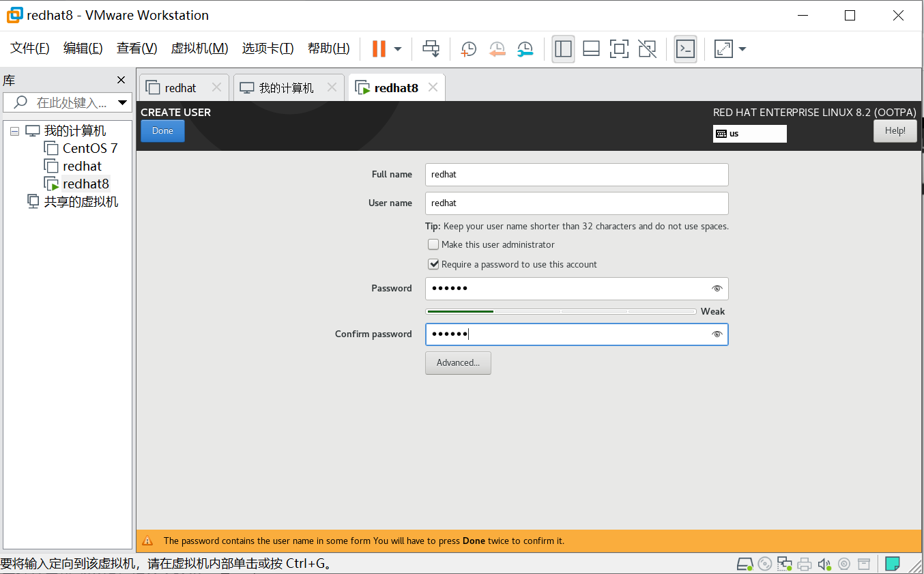Click the stretch guest display icon
924x574 pixels.
723,49
